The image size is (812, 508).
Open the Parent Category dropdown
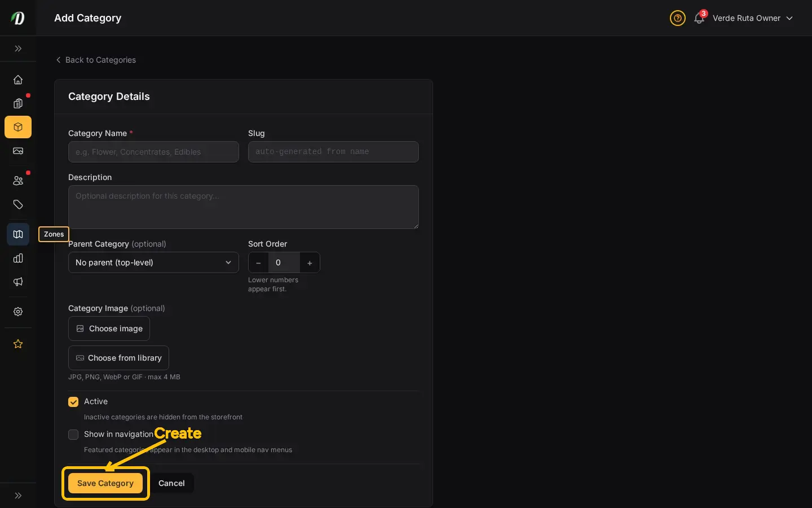pyautogui.click(x=153, y=262)
